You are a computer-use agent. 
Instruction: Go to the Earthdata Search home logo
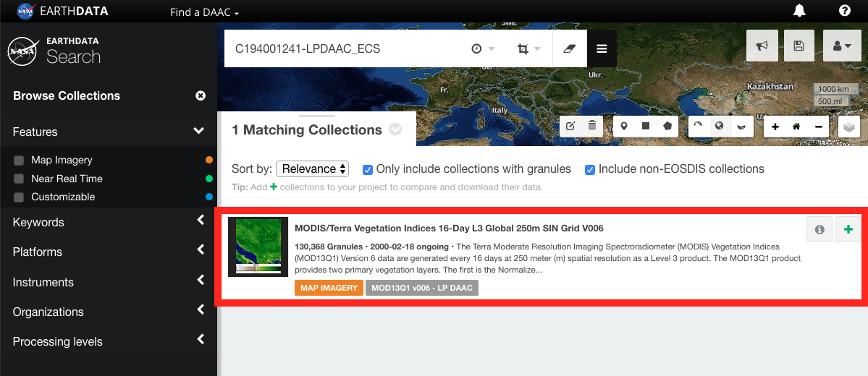pyautogui.click(x=54, y=51)
